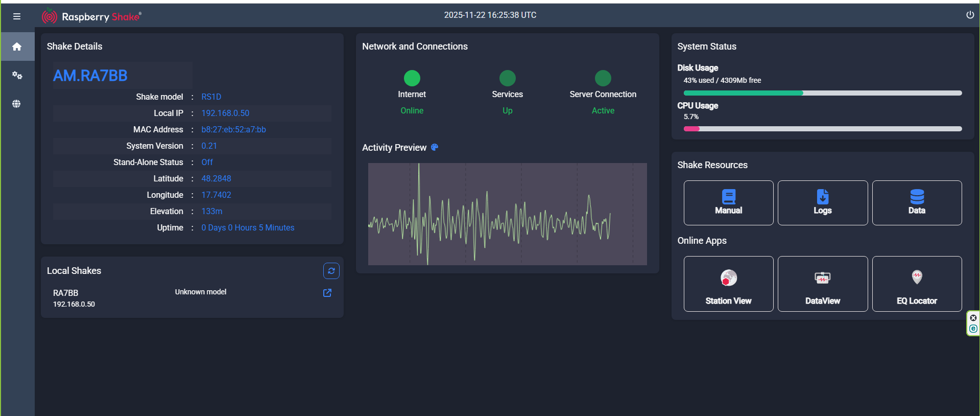Click the Internet status indicator dot
This screenshot has height=416, width=980.
[412, 78]
